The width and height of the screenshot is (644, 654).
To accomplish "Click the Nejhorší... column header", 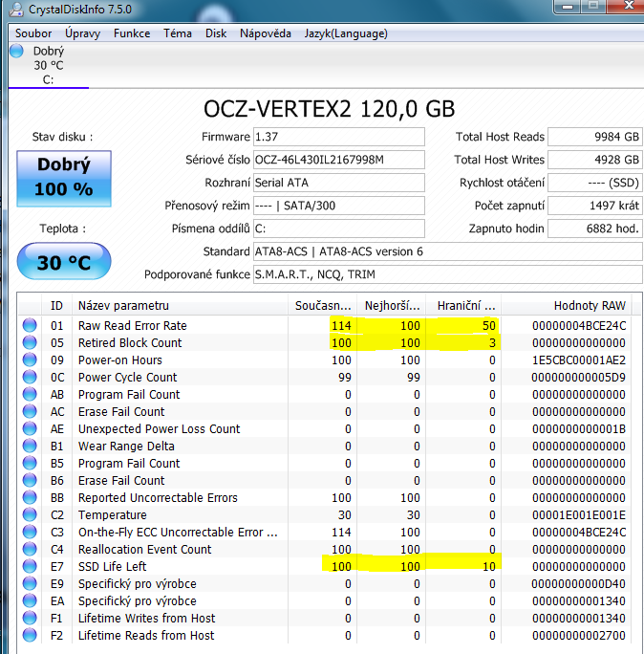I will point(392,306).
